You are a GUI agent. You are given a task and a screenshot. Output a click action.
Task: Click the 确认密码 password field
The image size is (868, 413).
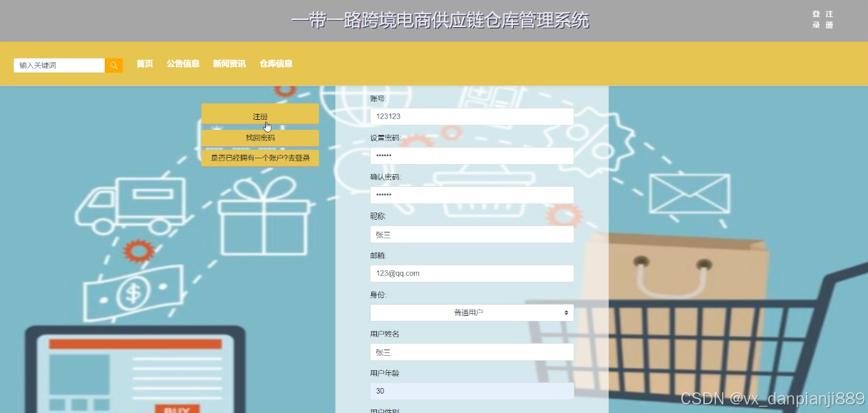(472, 195)
